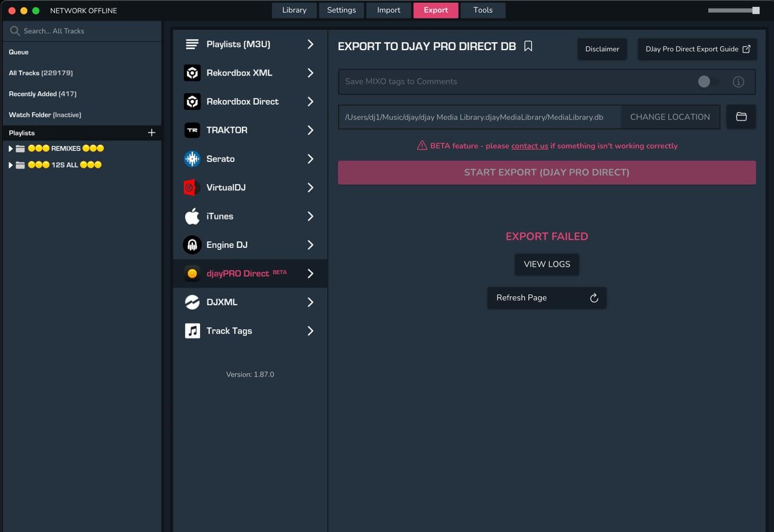Viewport: 774px width, 532px height.
Task: Open folder browser icon next to Change Location
Action: point(741,117)
